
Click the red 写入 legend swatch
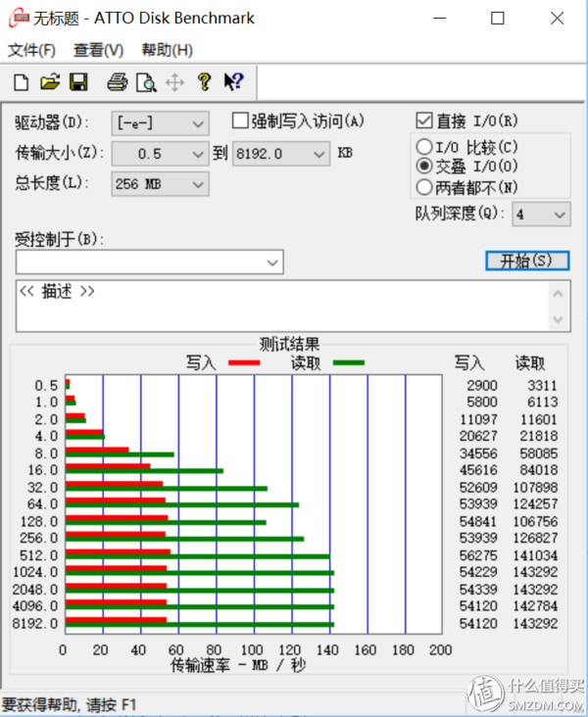(x=244, y=362)
